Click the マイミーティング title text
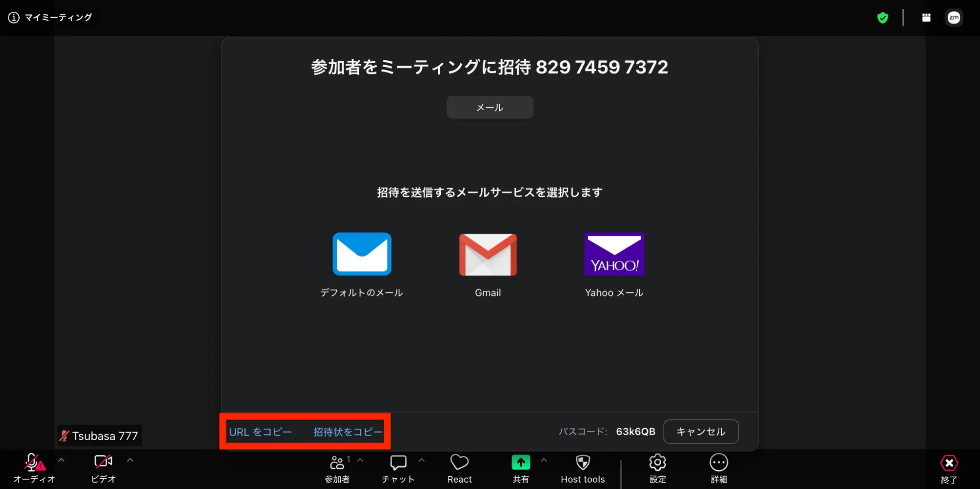 (x=58, y=18)
